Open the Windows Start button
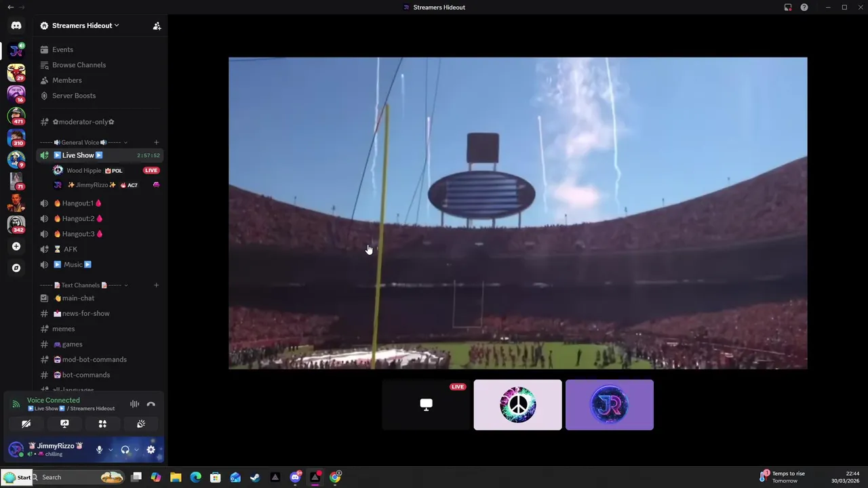Screen dimensions: 868x488 pyautogui.click(x=16, y=477)
